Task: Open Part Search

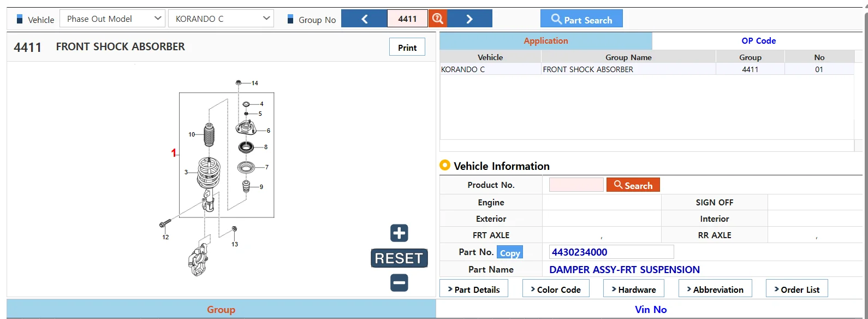Action: [581, 19]
